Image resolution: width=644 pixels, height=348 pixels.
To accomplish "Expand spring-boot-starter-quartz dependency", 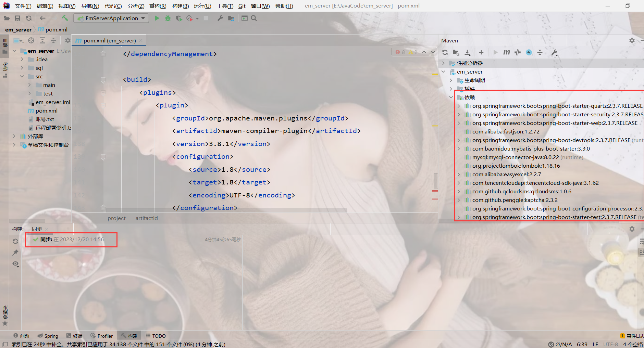I will point(459,106).
